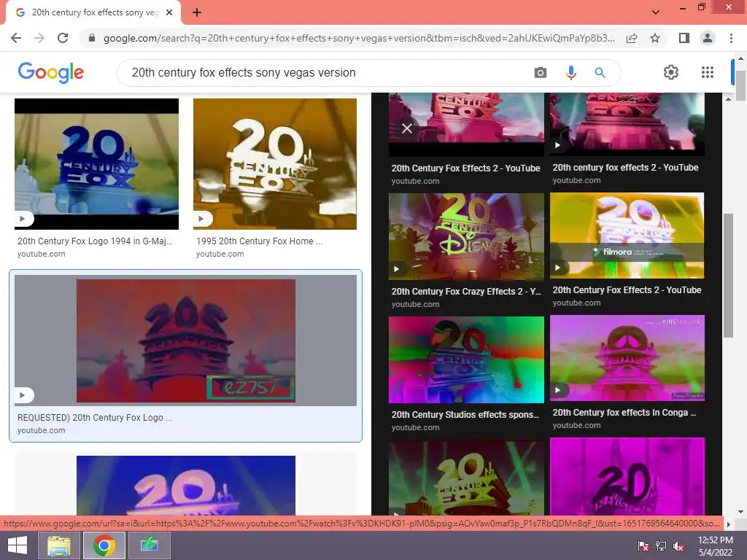Click the muted volume tray icon
Screen dimensions: 747x560
[678, 546]
